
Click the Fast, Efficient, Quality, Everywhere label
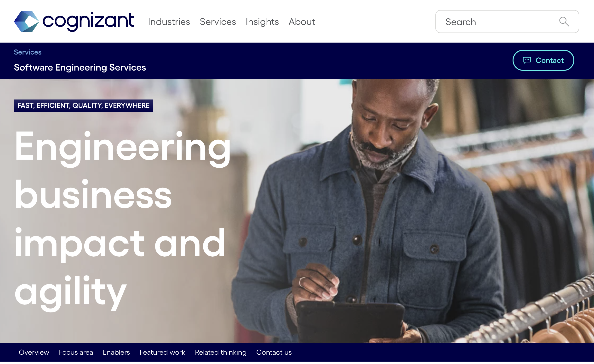(x=83, y=105)
